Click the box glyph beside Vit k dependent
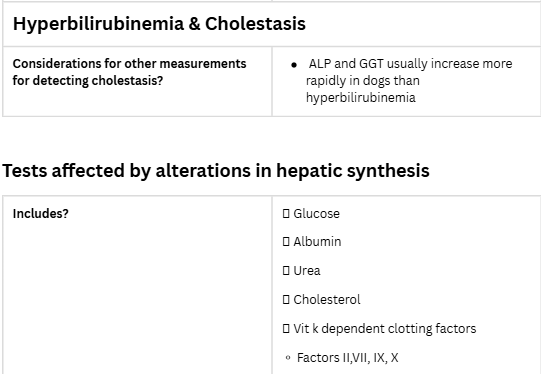The height and width of the screenshot is (374, 541). [286, 328]
